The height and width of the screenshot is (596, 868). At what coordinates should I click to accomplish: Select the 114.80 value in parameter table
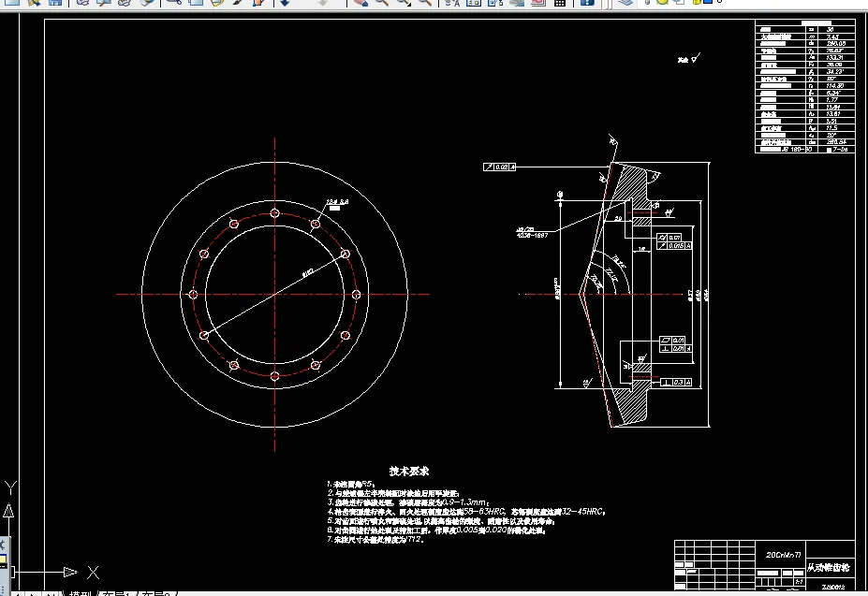pos(835,86)
